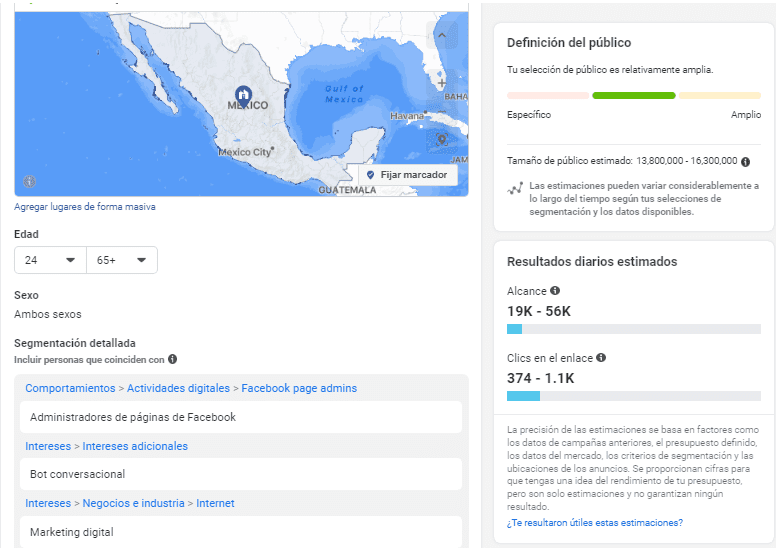Image resolution: width=776 pixels, height=548 pixels.
Task: Collapse the map using the up chevron
Action: pos(441,35)
